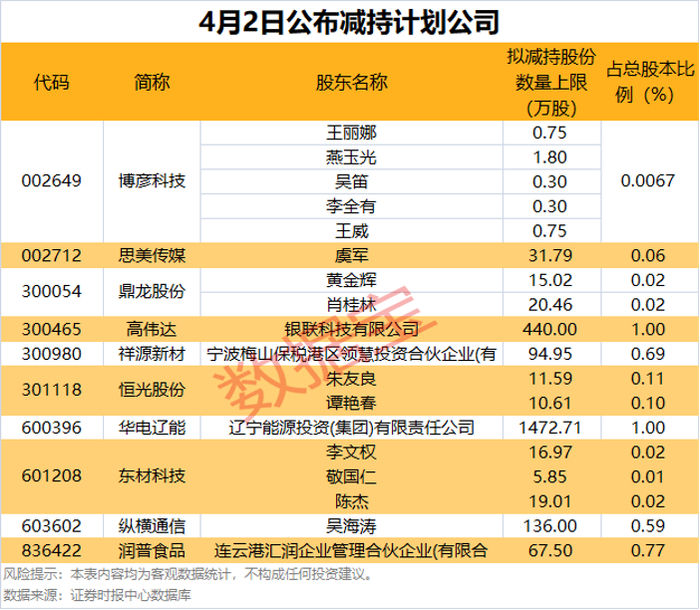
Task: Select stock code 600396
Action: point(52,428)
